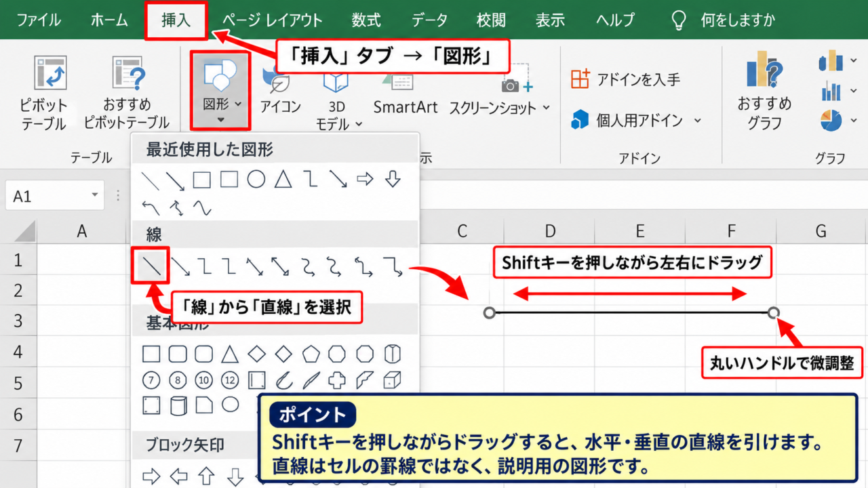Select the cylinder shape in 基本図形
This screenshot has width=868, height=488.
coord(179,405)
